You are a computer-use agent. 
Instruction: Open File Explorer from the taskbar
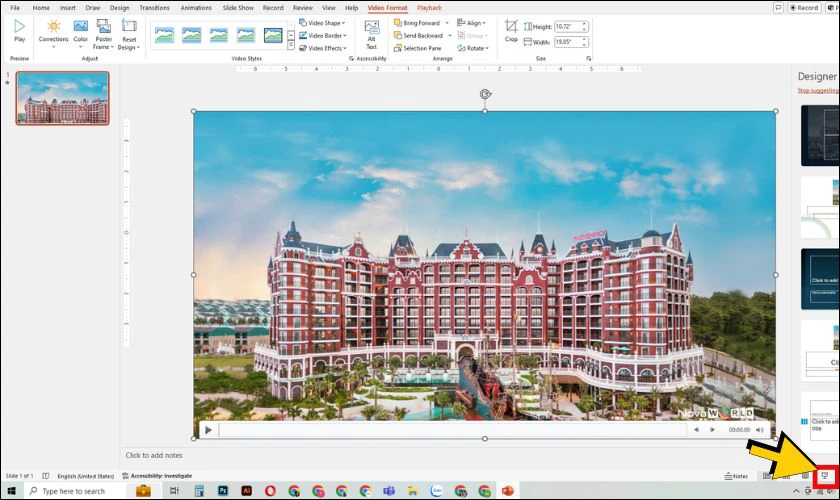pyautogui.click(x=412, y=491)
